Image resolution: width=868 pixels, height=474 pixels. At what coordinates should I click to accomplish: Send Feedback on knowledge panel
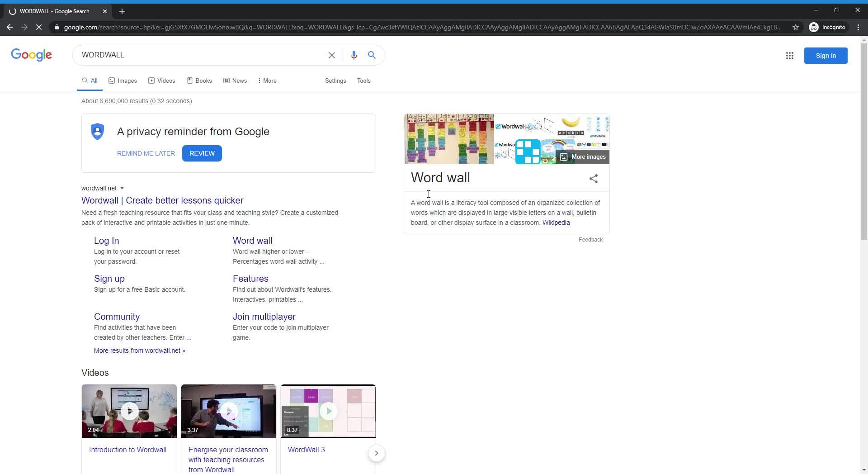(590, 240)
